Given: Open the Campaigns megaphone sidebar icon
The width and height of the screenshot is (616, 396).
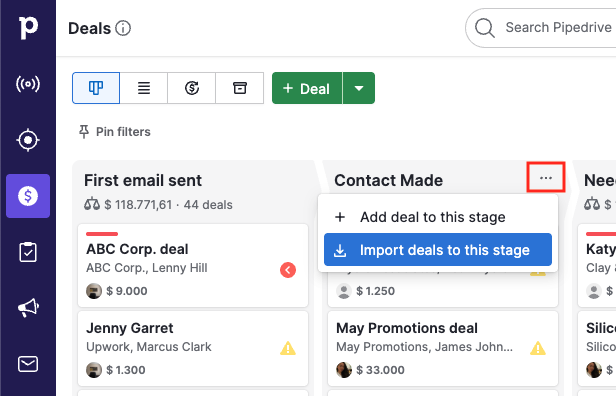Looking at the screenshot, I should click(28, 308).
